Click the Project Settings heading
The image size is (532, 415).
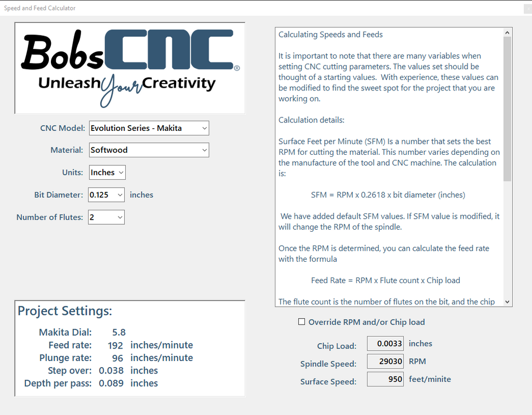coord(65,311)
